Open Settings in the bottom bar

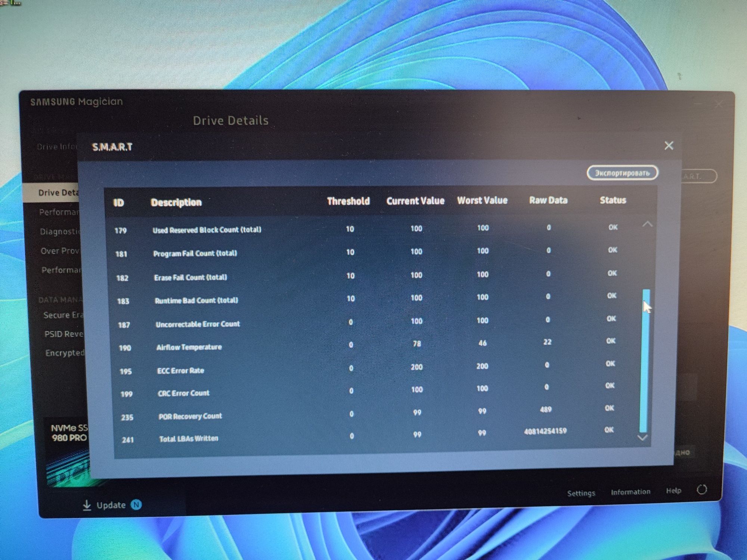point(581,493)
